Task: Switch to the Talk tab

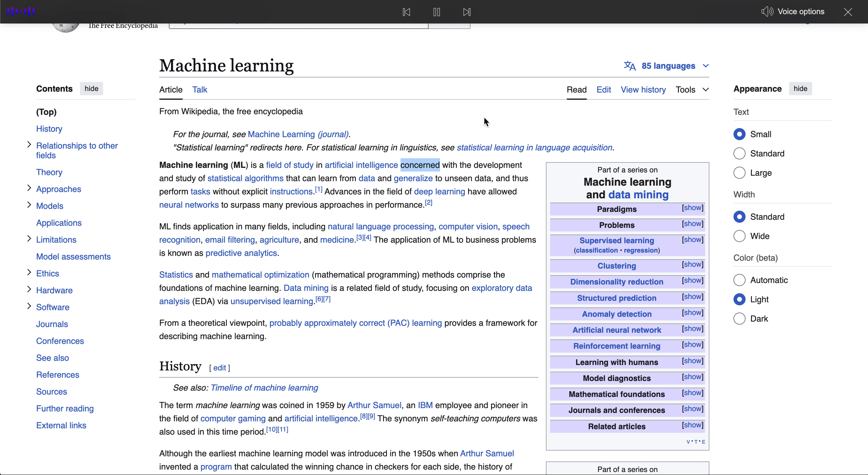Action: click(199, 90)
